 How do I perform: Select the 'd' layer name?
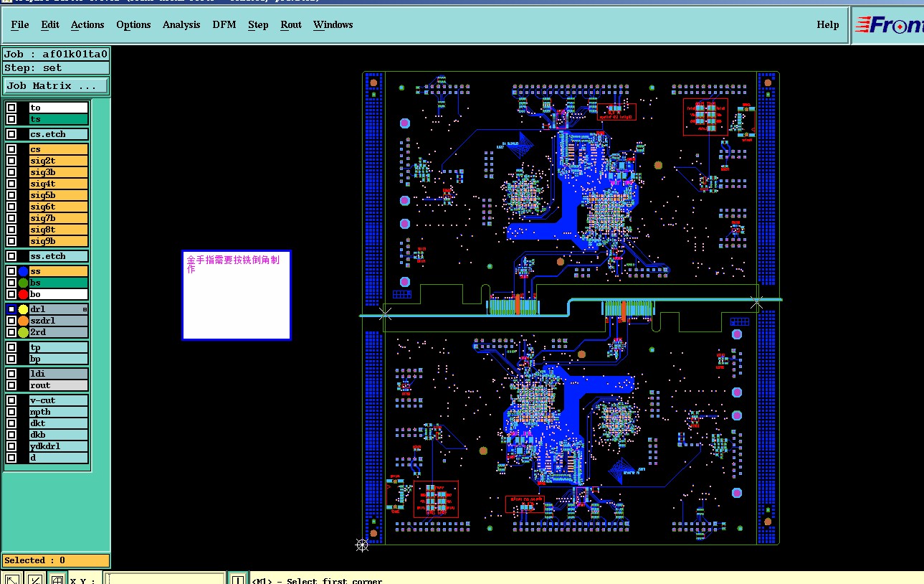tap(58, 458)
